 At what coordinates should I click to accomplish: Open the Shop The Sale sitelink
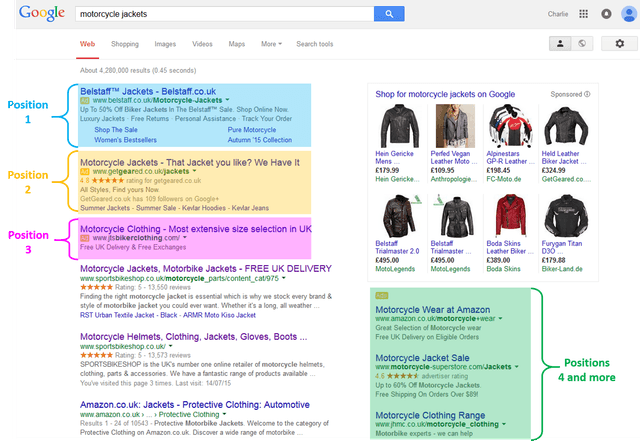point(116,130)
